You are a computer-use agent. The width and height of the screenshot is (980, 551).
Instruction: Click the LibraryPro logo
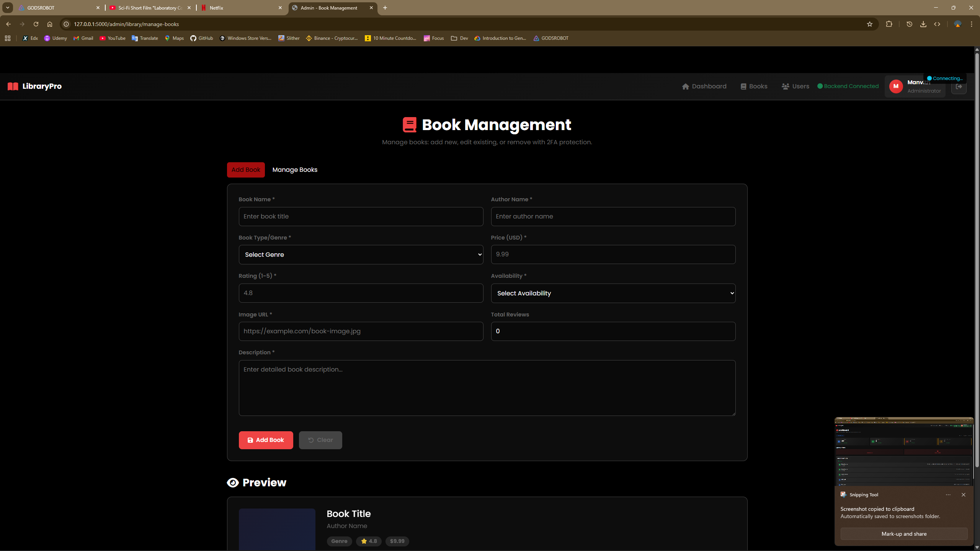click(x=34, y=86)
